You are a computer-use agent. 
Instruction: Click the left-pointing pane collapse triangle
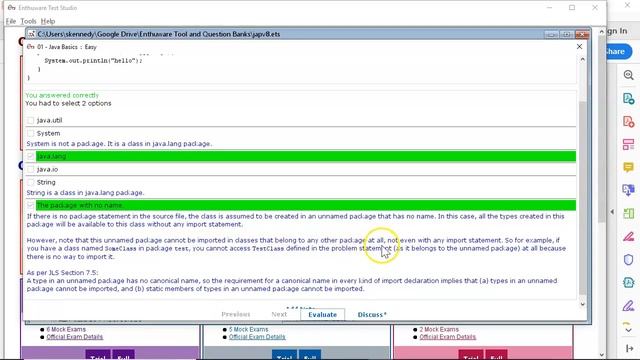tap(612, 212)
